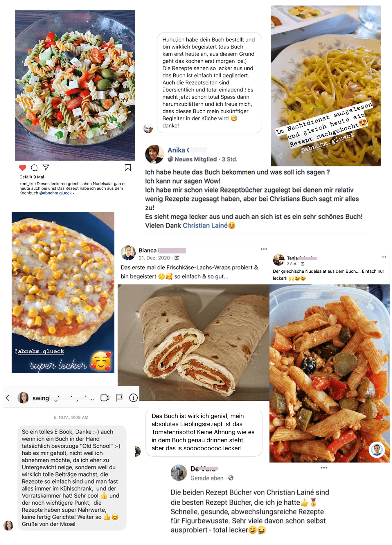Save post with the bookmark icon
The height and width of the screenshot is (545, 392).
click(128, 168)
